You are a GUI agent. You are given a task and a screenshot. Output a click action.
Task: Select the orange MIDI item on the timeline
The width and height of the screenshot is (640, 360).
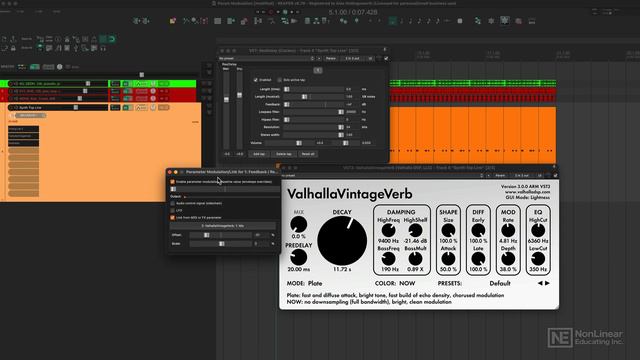473,135
